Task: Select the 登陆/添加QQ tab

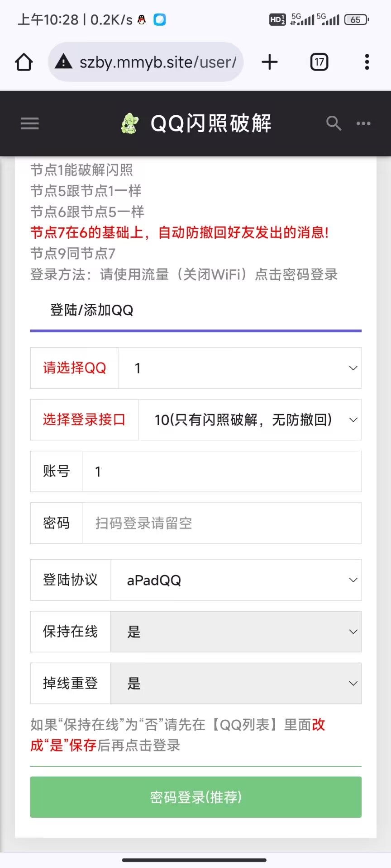Action: pos(92,310)
